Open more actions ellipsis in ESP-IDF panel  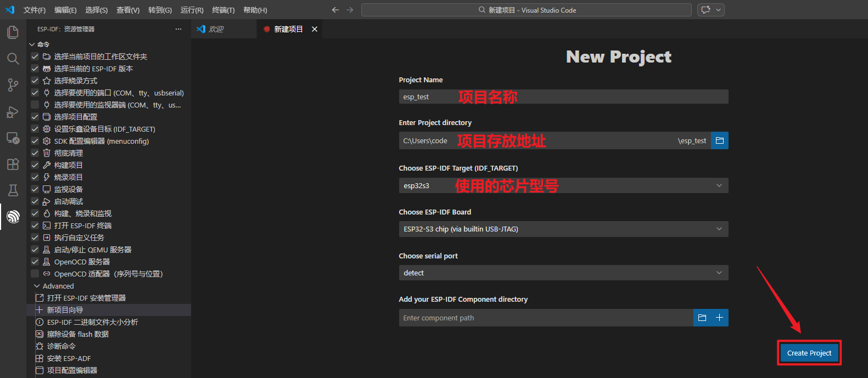178,29
